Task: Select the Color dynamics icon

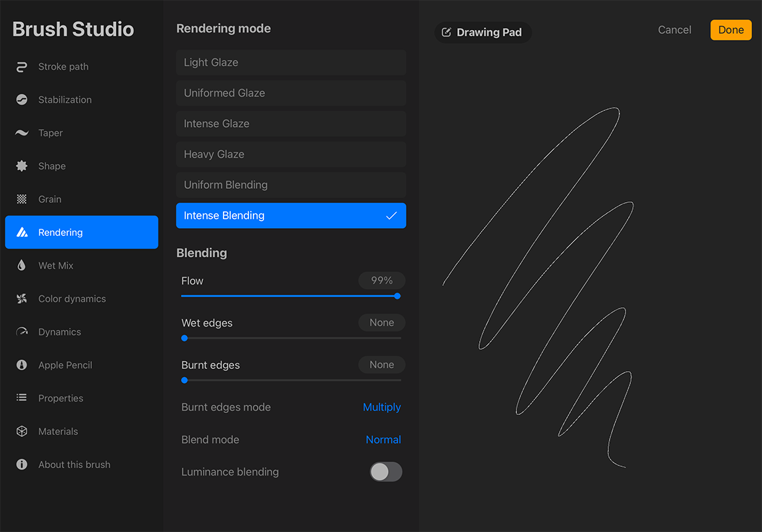Action: (x=22, y=299)
